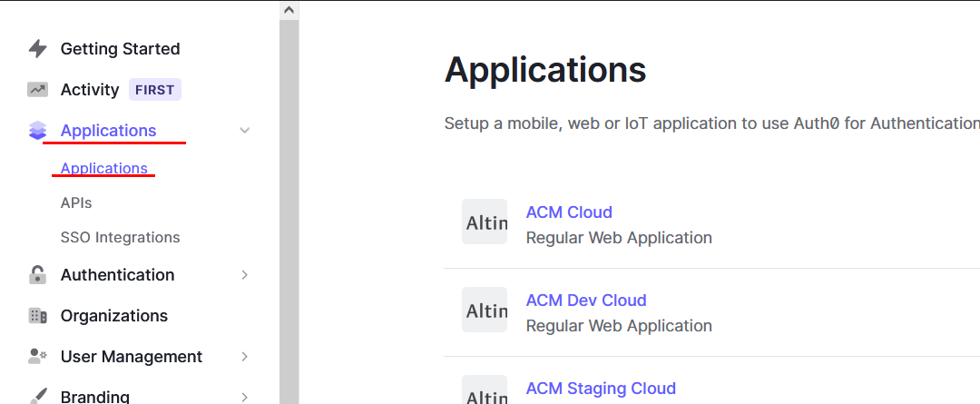This screenshot has height=404, width=980.
Task: Click the Getting Started lightning bolt icon
Action: [x=38, y=49]
